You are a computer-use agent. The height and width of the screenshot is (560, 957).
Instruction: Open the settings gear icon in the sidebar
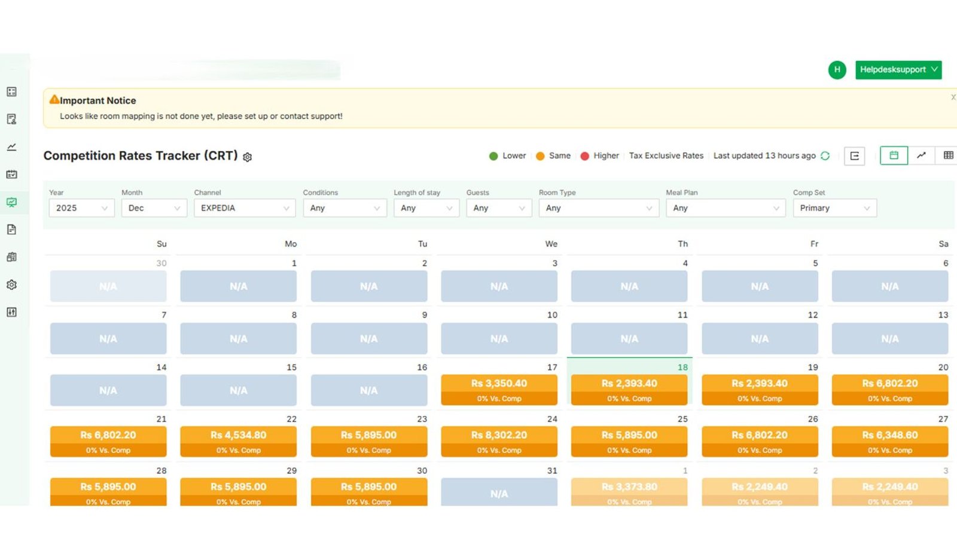coord(11,284)
